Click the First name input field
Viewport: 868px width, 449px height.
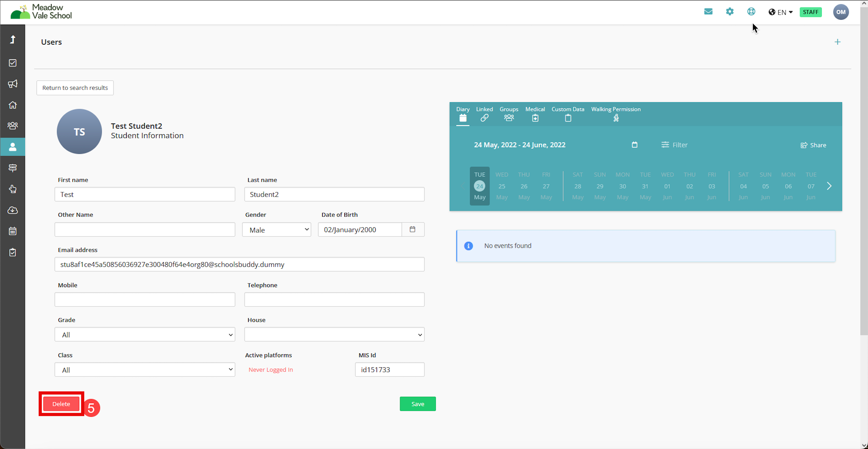pyautogui.click(x=145, y=194)
